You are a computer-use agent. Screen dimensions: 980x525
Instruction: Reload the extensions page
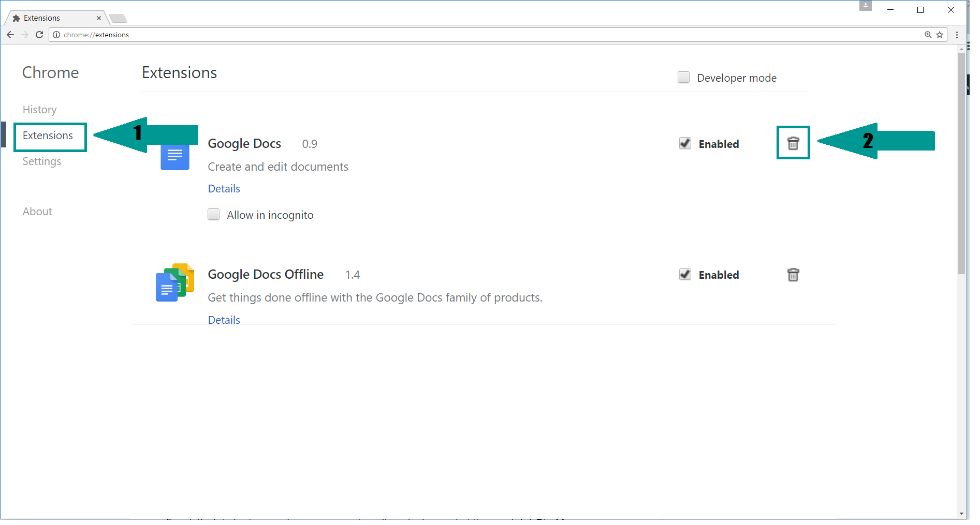click(39, 35)
